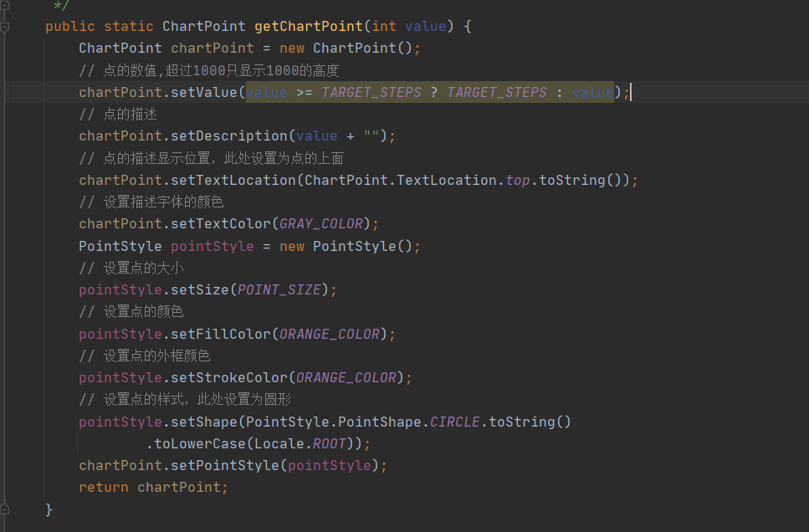The height and width of the screenshot is (532, 809).
Task: Click the setSize method call
Action: click(x=200, y=290)
